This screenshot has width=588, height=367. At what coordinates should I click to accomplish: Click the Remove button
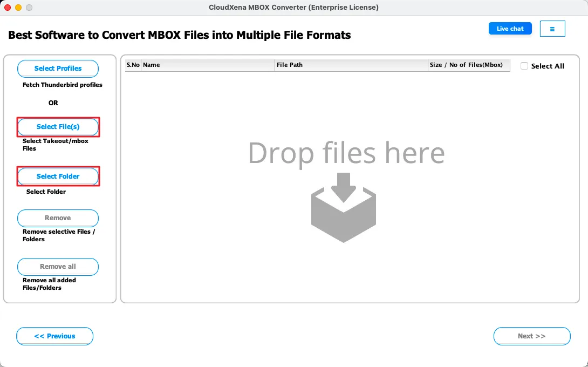pyautogui.click(x=58, y=218)
